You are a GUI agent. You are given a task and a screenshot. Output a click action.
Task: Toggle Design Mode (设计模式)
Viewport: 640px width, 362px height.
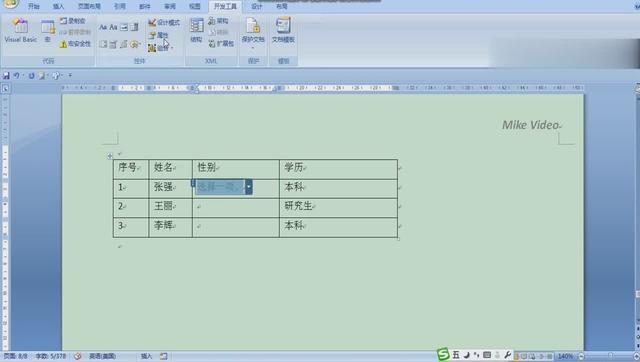[164, 22]
